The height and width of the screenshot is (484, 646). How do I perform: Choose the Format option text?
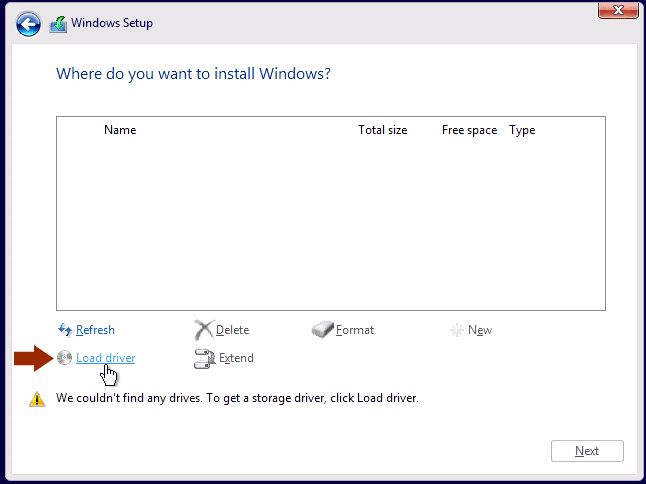tap(355, 330)
